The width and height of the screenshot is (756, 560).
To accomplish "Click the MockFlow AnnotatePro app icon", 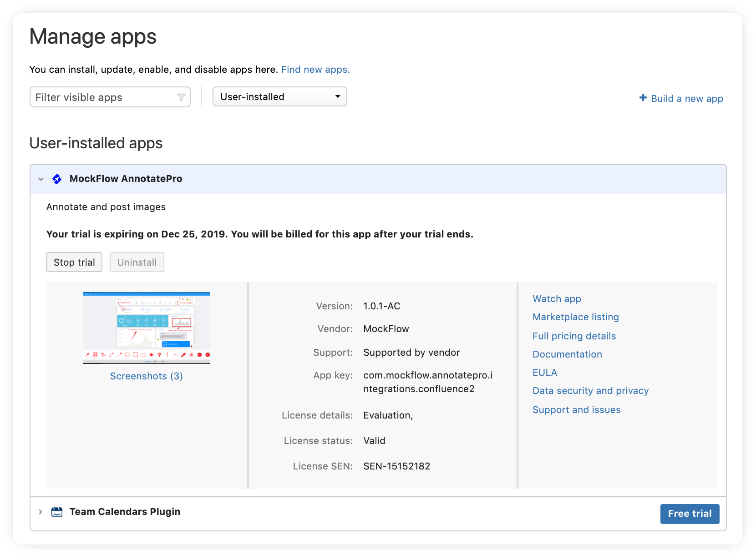I will (x=57, y=179).
